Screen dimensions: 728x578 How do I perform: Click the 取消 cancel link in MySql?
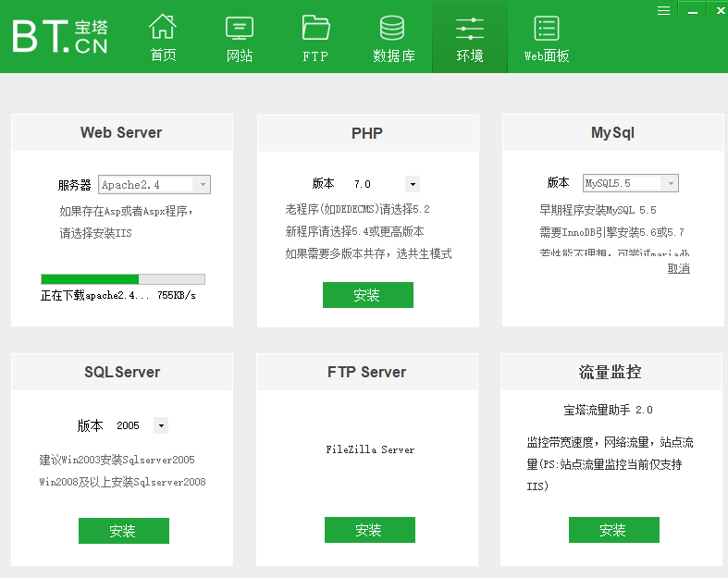click(678, 268)
